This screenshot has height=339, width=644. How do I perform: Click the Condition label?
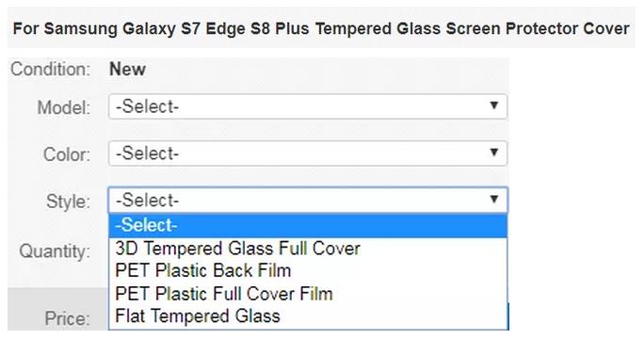click(x=50, y=69)
